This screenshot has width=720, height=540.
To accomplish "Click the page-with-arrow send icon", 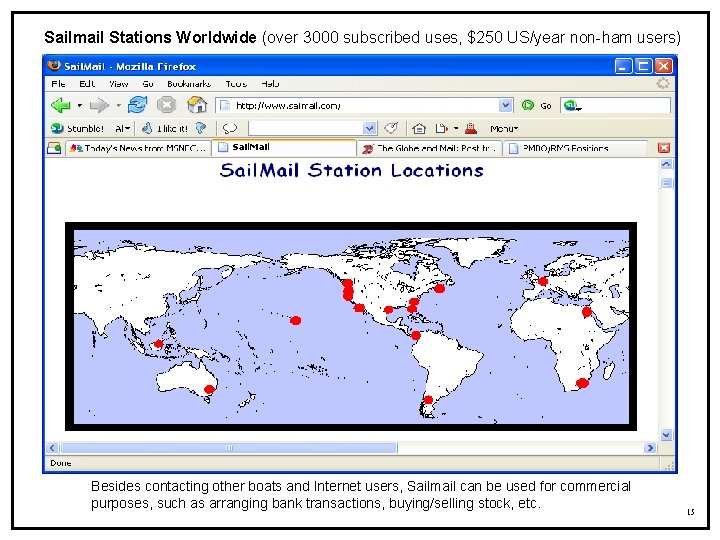I will (x=441, y=129).
